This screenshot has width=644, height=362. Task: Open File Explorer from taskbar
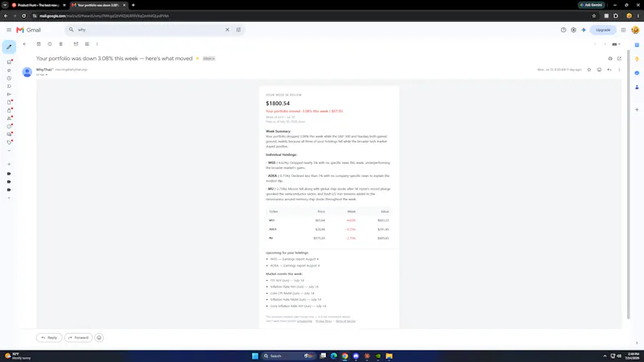(389, 356)
